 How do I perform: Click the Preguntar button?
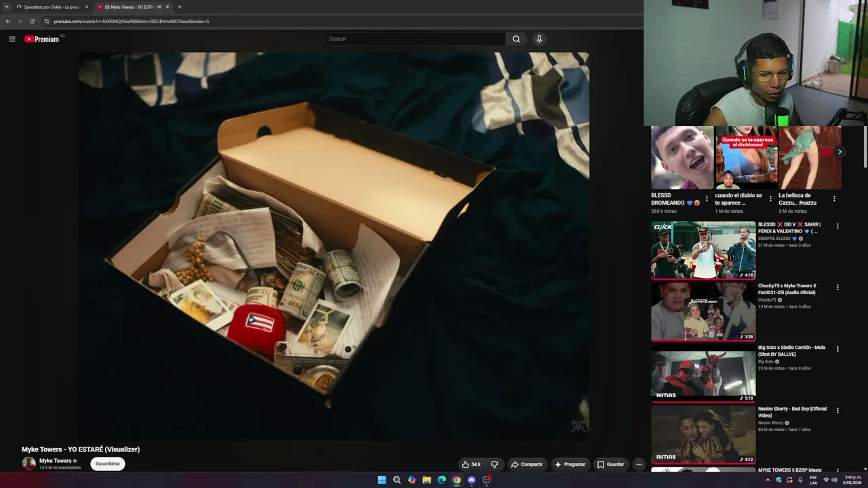[570, 464]
